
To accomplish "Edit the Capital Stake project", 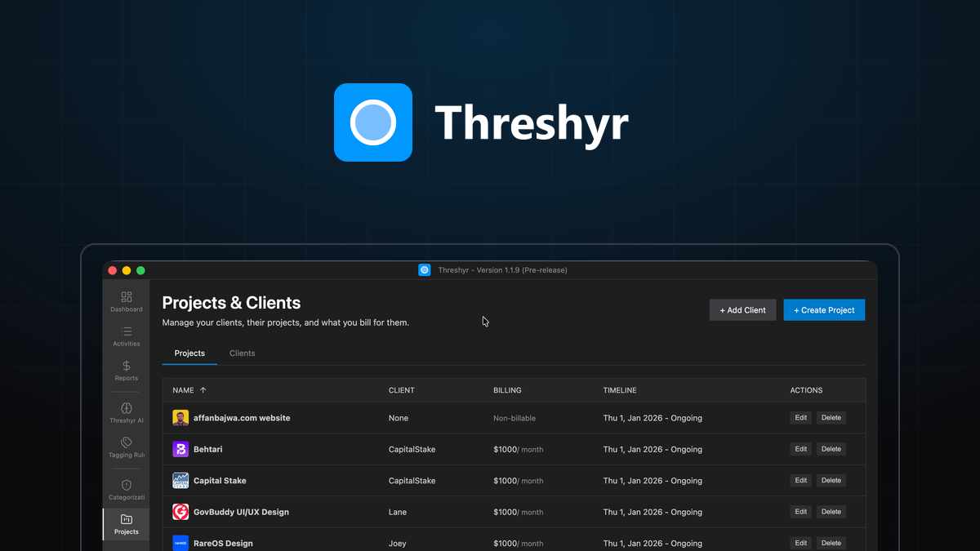I will tap(801, 481).
